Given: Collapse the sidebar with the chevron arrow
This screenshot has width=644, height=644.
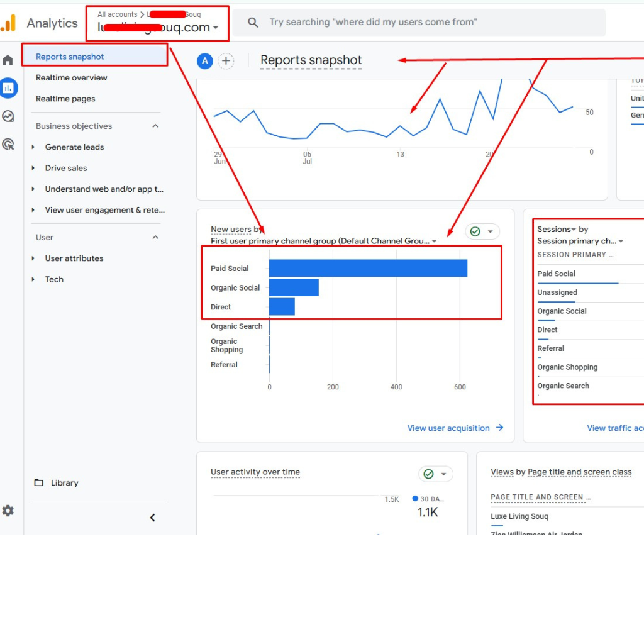Looking at the screenshot, I should click(152, 517).
